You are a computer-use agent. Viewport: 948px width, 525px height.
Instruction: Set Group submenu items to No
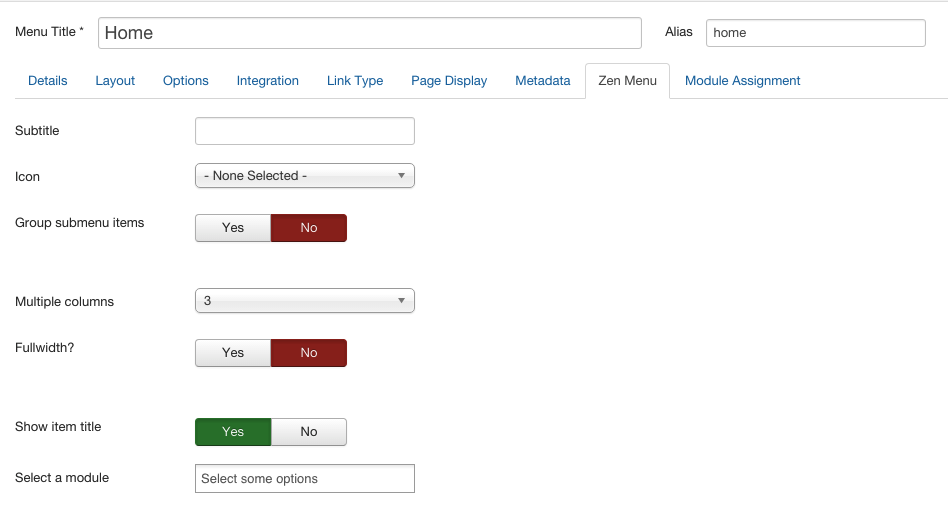point(309,228)
